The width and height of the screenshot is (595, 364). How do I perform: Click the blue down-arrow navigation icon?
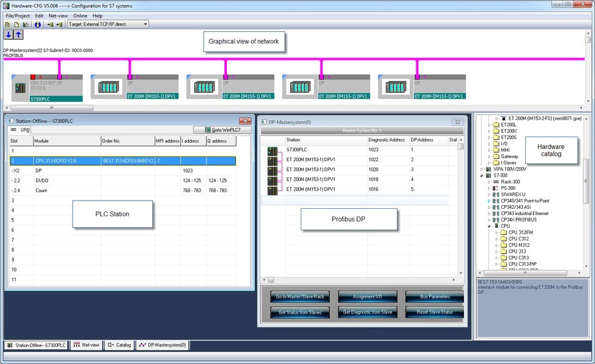[x=8, y=35]
